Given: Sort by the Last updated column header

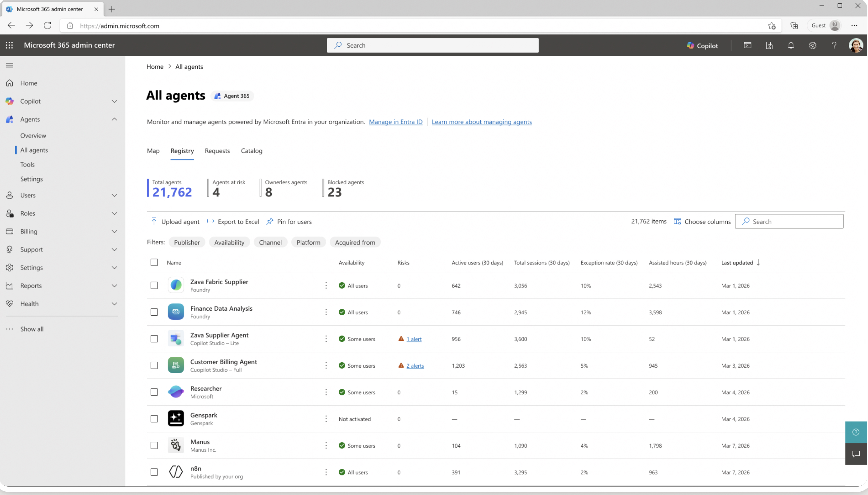Looking at the screenshot, I should (x=741, y=263).
